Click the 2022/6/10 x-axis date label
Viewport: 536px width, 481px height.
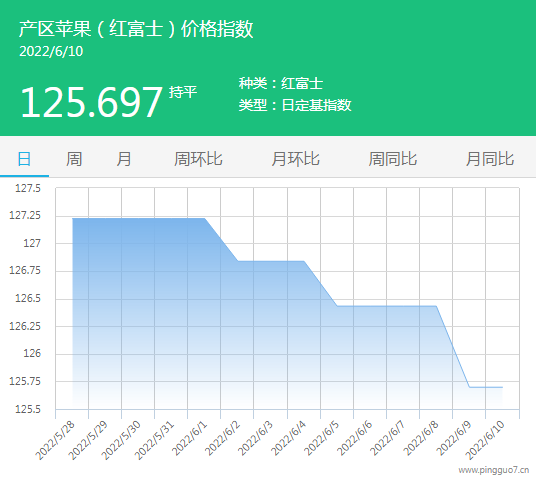pos(485,440)
